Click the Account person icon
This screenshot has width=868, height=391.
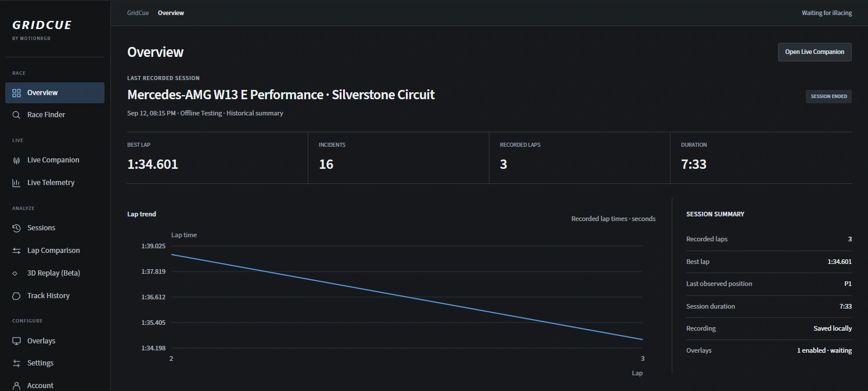point(16,386)
